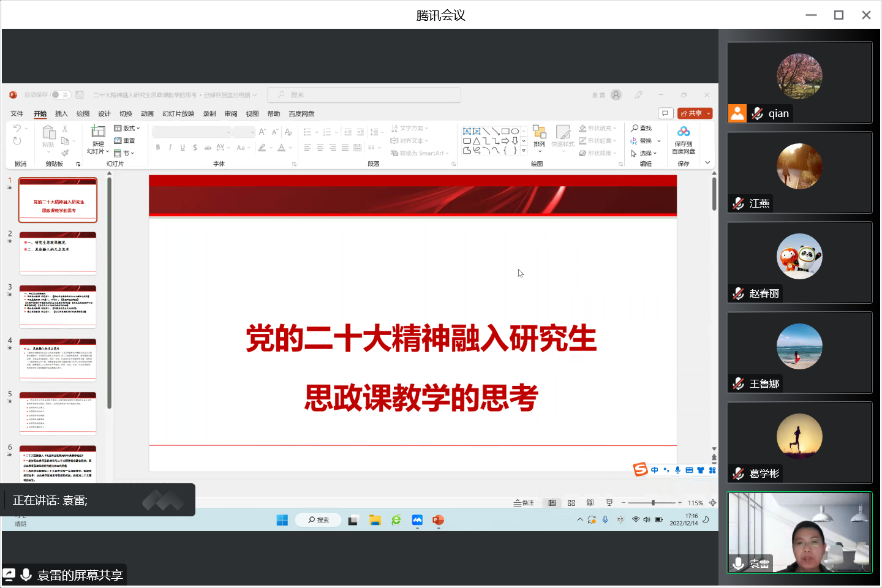Select slide 3 thumbnail in slide panel
Image resolution: width=882 pixels, height=588 pixels.
pyautogui.click(x=58, y=306)
